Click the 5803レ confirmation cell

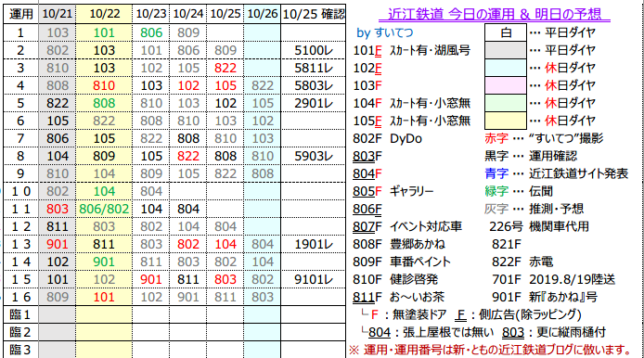(314, 85)
